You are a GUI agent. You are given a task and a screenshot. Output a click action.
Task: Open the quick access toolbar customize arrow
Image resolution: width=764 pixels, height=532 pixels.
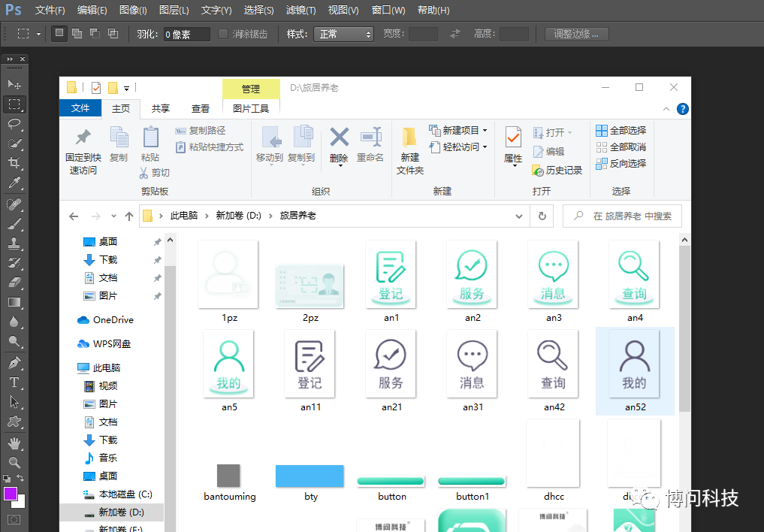pyautogui.click(x=126, y=88)
